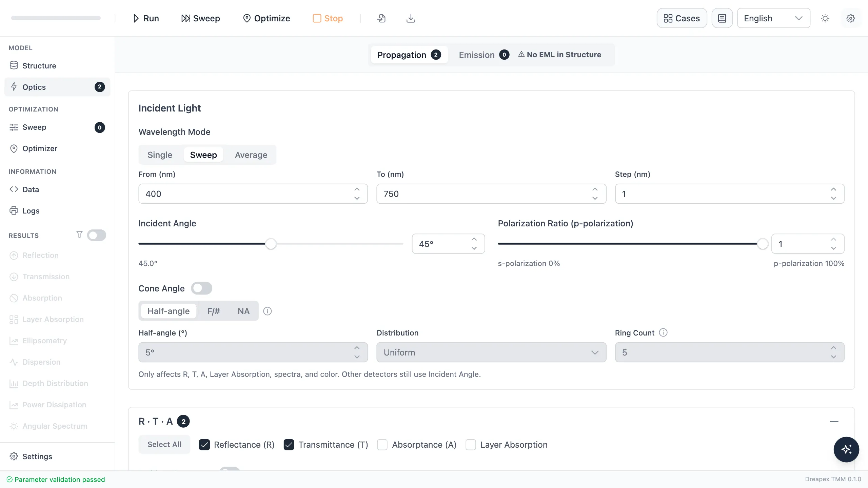Click the Ring Count info icon
The height and width of the screenshot is (488, 868).
pos(663,332)
